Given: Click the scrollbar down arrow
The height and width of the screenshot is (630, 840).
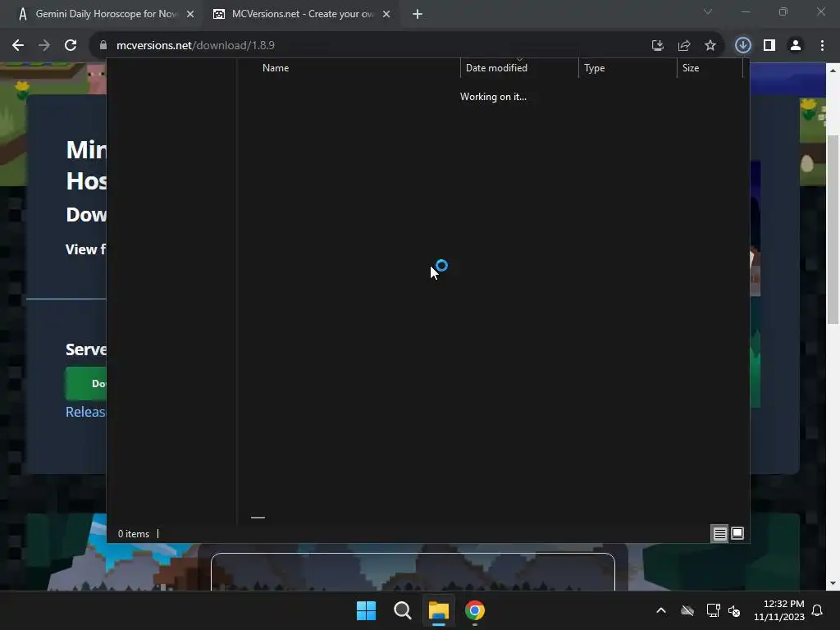Looking at the screenshot, I should click(x=833, y=584).
